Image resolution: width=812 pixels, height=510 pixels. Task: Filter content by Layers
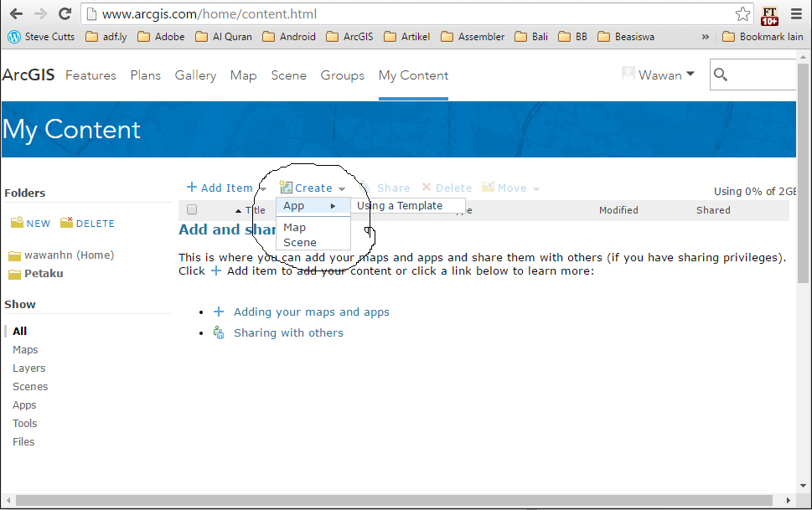tap(29, 368)
